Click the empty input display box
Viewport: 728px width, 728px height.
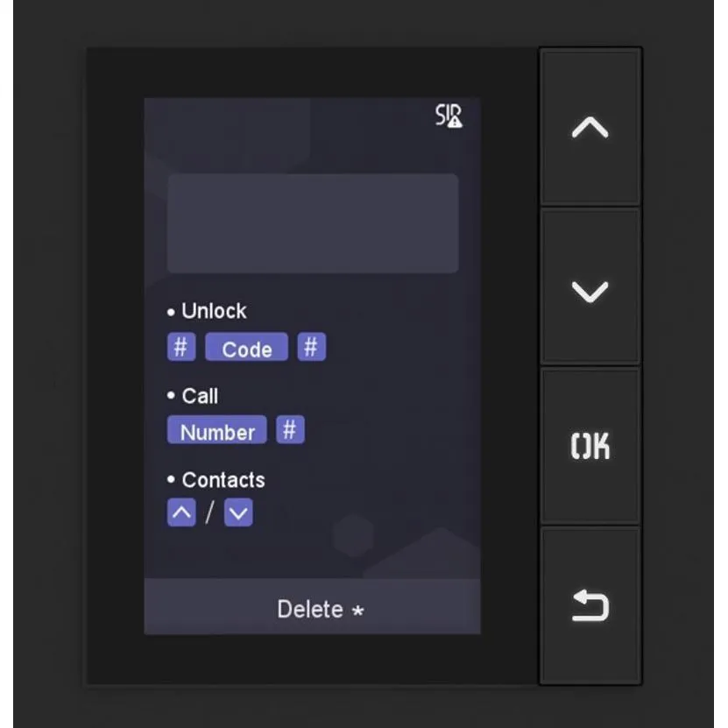coord(313,223)
